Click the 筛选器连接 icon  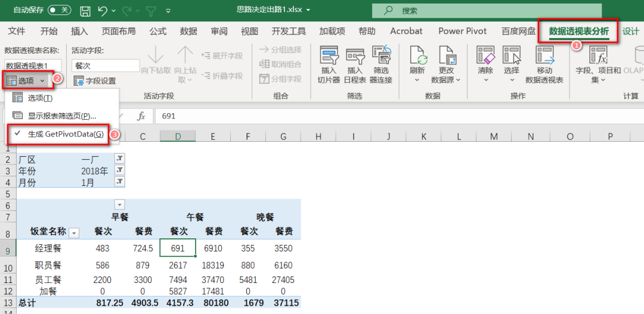382,55
